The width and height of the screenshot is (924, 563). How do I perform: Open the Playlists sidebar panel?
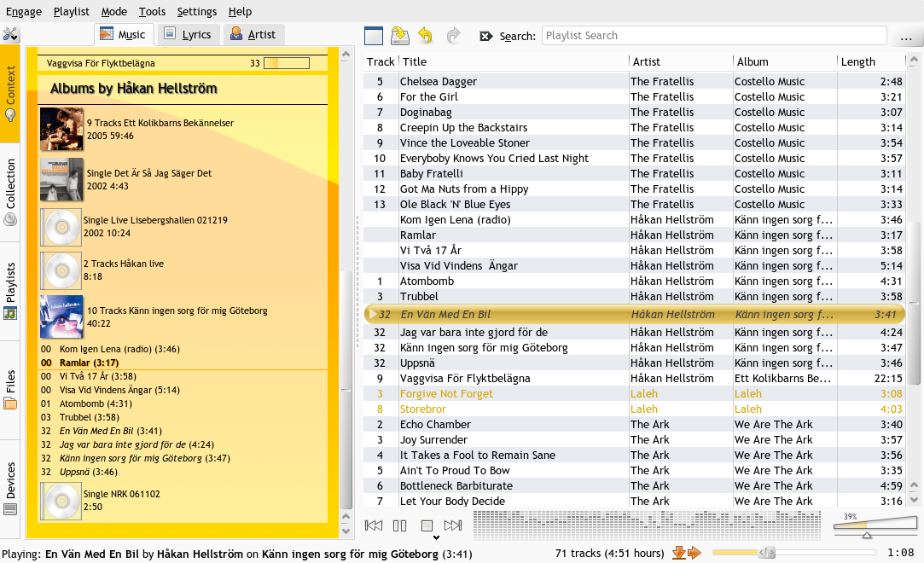(10, 291)
